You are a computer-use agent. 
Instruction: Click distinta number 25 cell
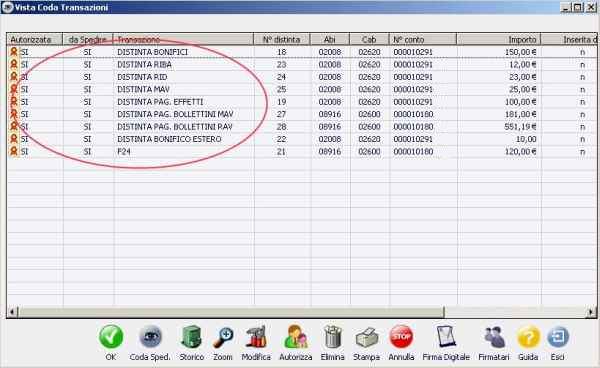282,89
